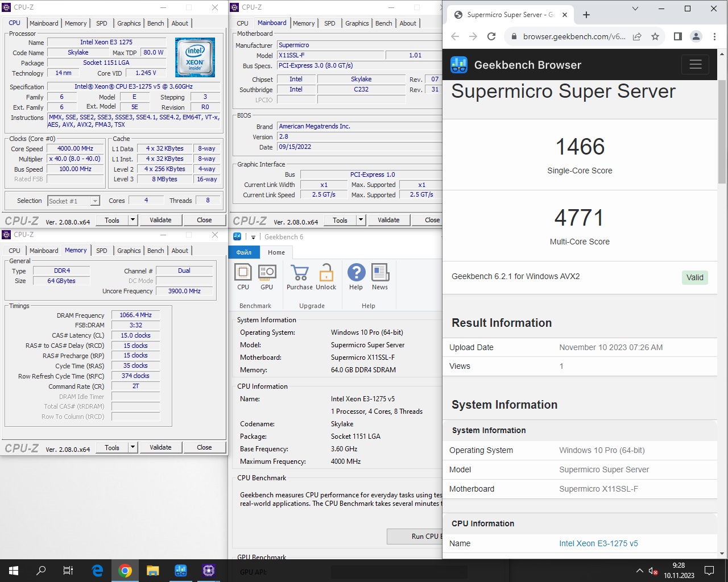Expand the Socket #1 selection dropdown
The image size is (728, 582).
click(x=95, y=201)
